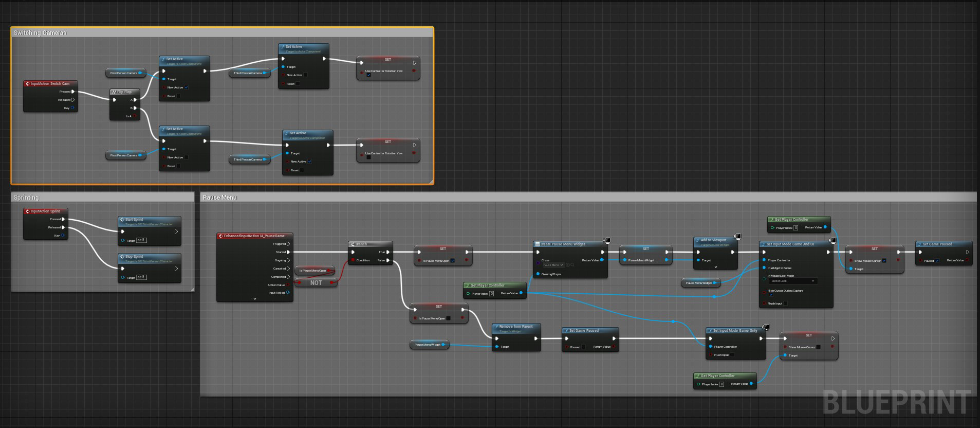Toggle Flush Input on Set Input Mode Game And UI
The height and width of the screenshot is (428, 980).
pos(785,304)
